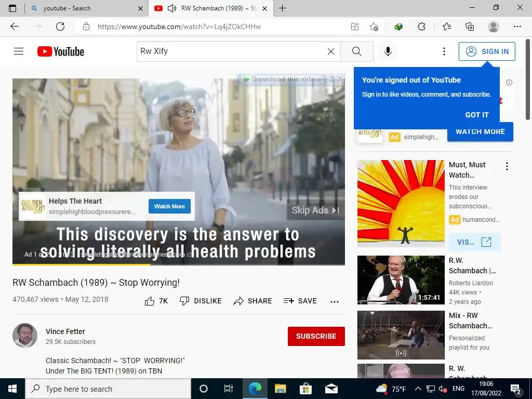Open the globe extension icon in the toolbar

(398, 26)
